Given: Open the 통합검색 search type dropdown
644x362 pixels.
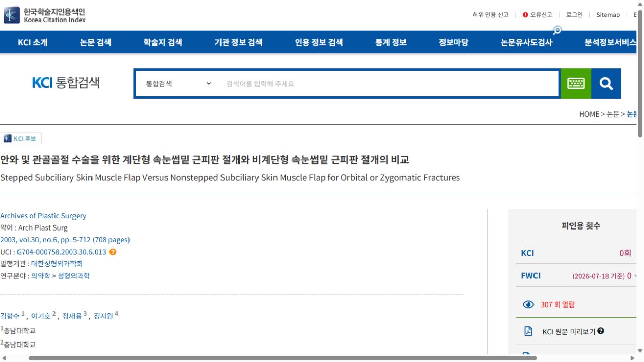Looking at the screenshot, I should [178, 84].
